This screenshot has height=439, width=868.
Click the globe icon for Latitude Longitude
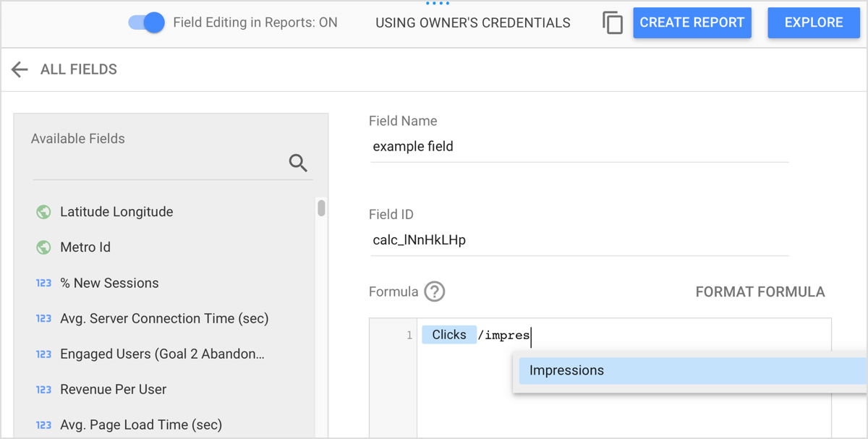(x=43, y=212)
